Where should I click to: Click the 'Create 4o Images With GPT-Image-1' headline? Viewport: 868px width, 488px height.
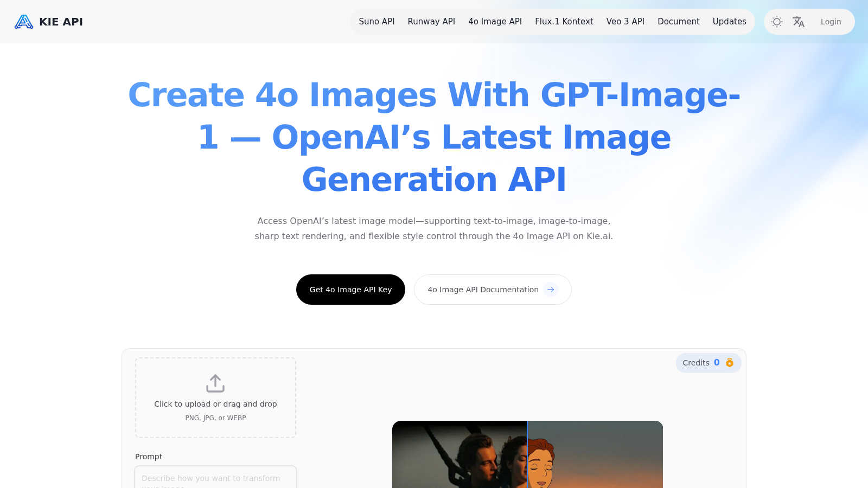tap(434, 137)
